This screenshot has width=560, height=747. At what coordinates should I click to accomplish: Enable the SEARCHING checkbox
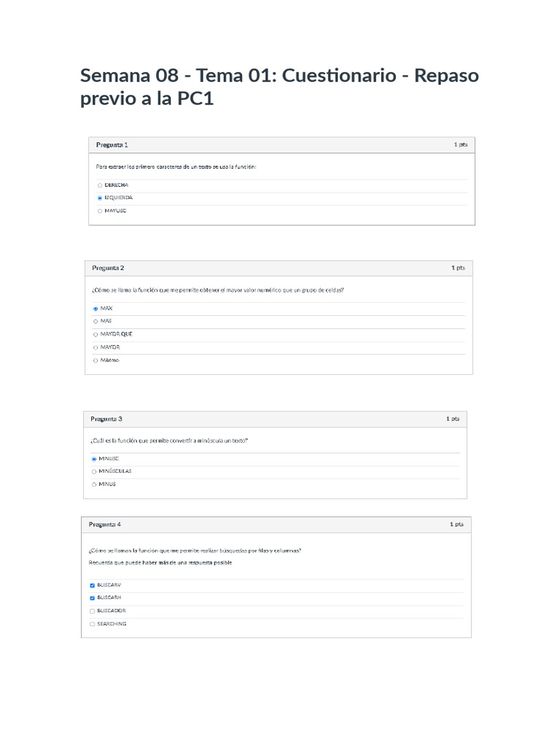pos(92,624)
